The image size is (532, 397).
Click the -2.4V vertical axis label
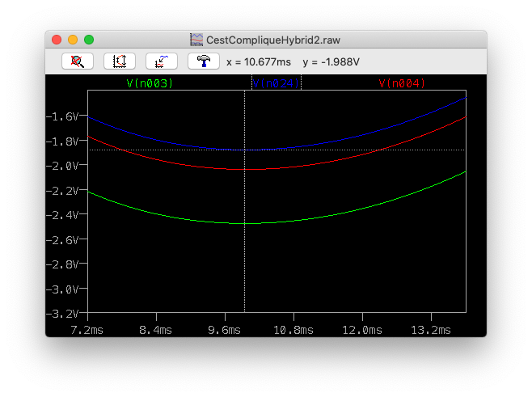pyautogui.click(x=62, y=215)
